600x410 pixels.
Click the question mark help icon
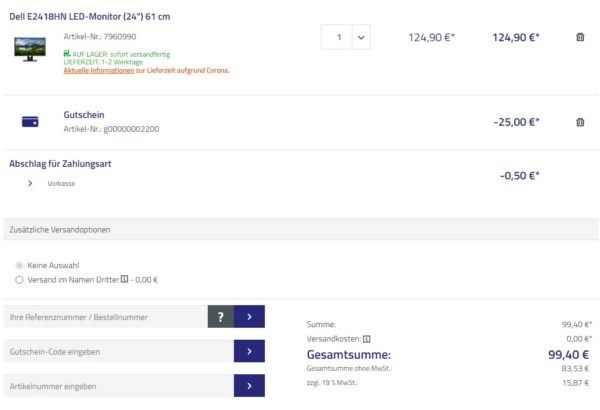tap(219, 317)
